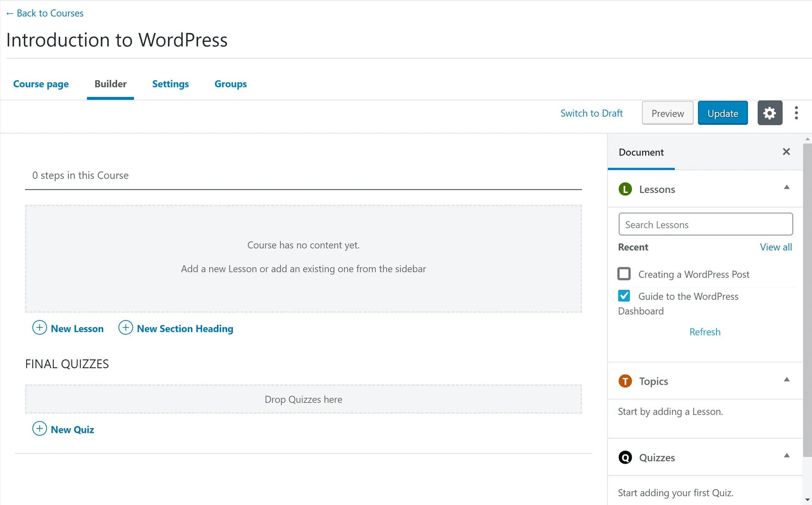Collapse the Lessons section

click(786, 187)
